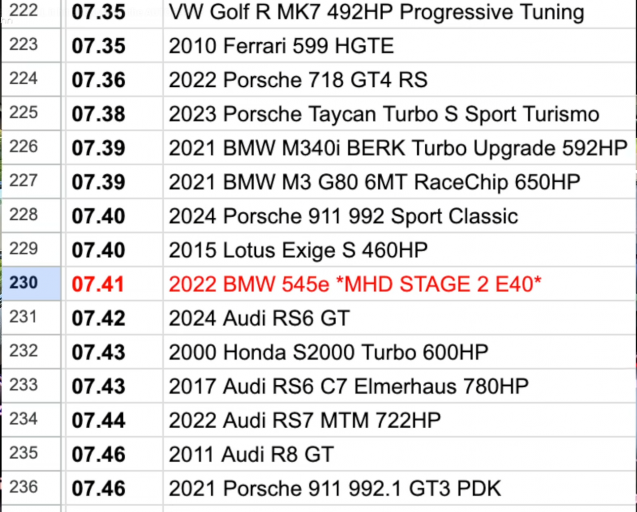This screenshot has width=637, height=512.
Task: Click cell 2010 Ferrari 599 HGTE
Action: (x=400, y=45)
